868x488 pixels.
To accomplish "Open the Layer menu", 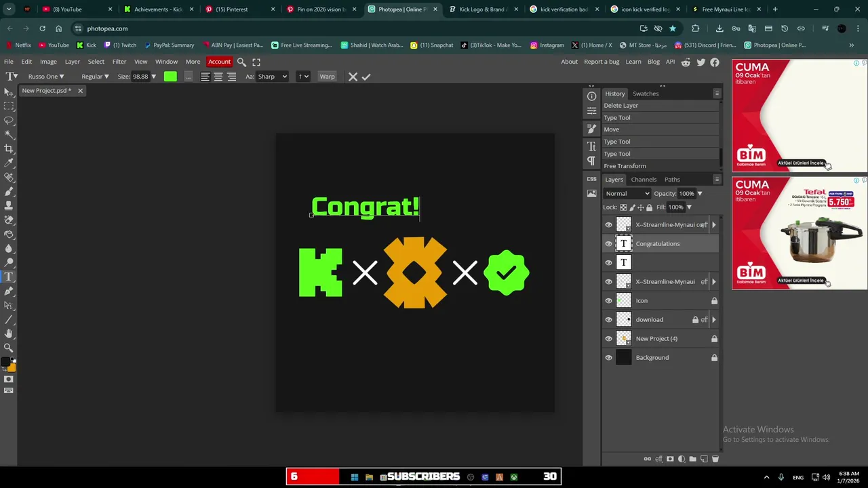I will [x=73, y=62].
